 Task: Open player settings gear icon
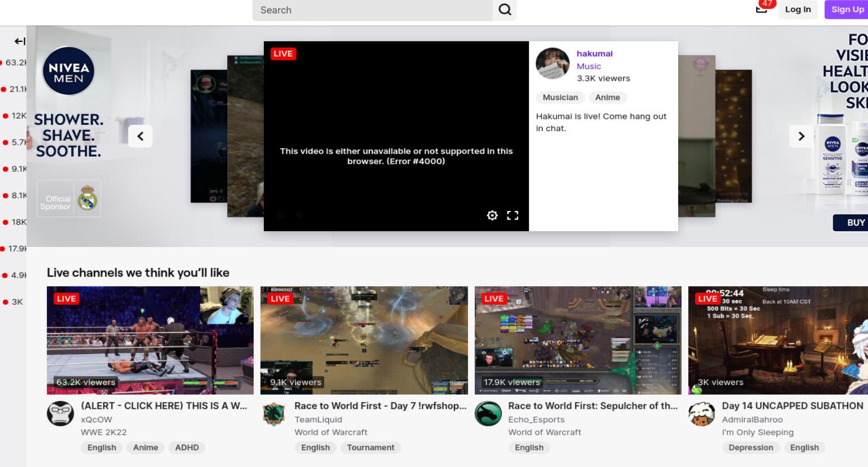[492, 215]
